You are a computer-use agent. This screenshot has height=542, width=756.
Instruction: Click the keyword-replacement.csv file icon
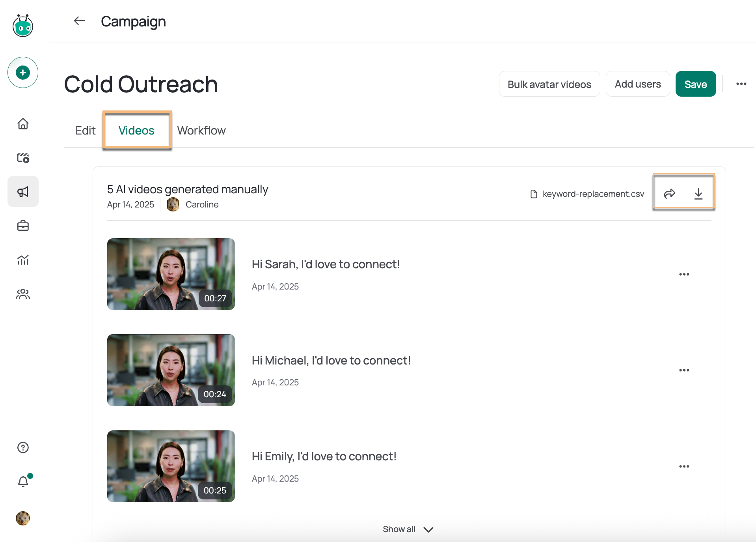(534, 194)
